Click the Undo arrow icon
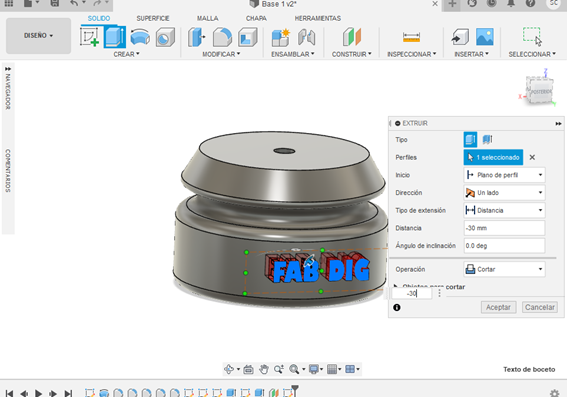Image resolution: width=567 pixels, height=397 pixels. [74, 3]
